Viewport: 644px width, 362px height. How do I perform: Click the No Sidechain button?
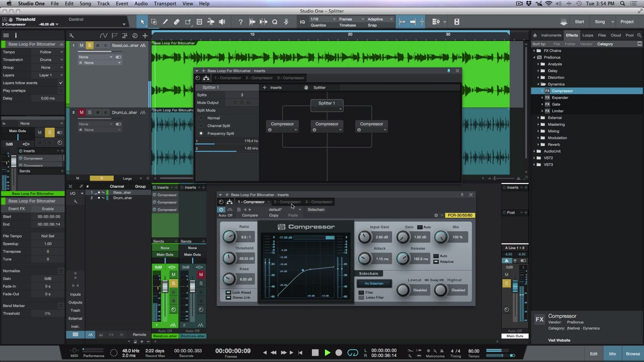[x=374, y=284]
